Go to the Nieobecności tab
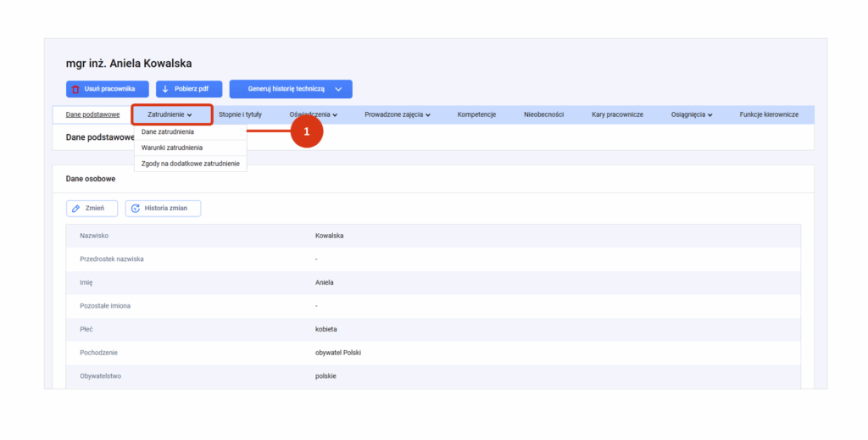The width and height of the screenshot is (868, 440). point(543,114)
